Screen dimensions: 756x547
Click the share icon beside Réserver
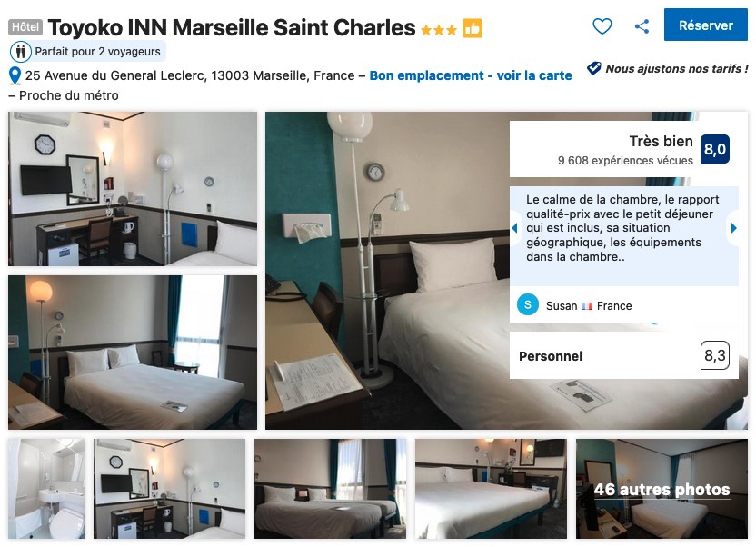coord(642,26)
